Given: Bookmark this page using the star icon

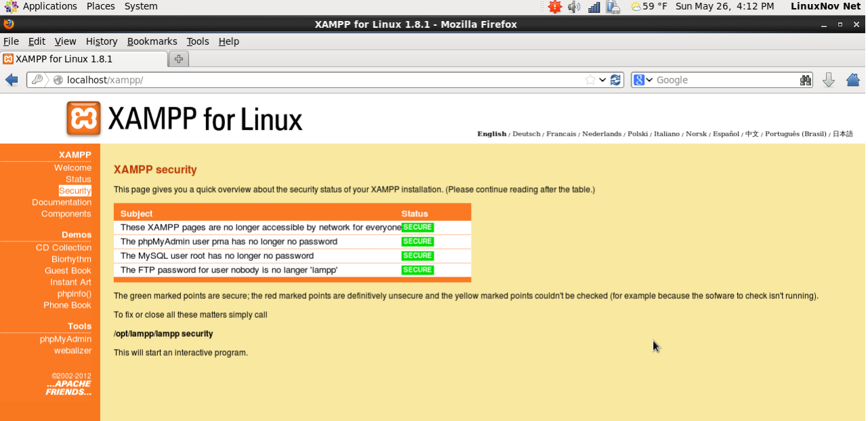Looking at the screenshot, I should 590,80.
